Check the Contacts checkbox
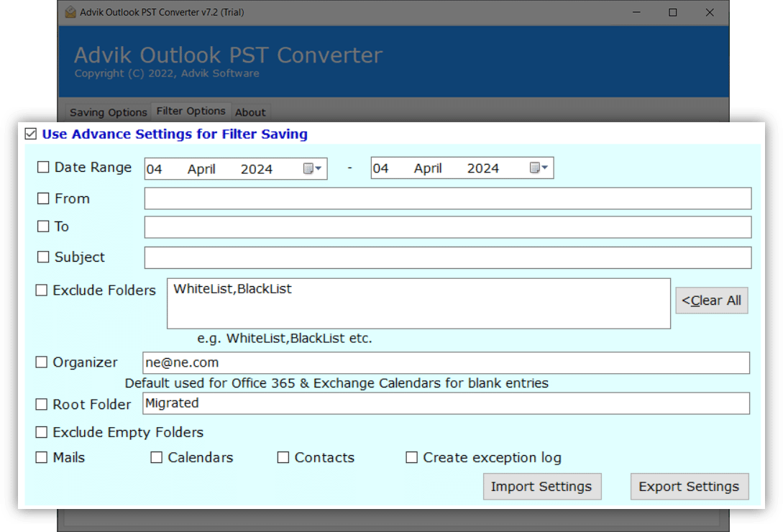This screenshot has height=532, width=783. click(283, 457)
